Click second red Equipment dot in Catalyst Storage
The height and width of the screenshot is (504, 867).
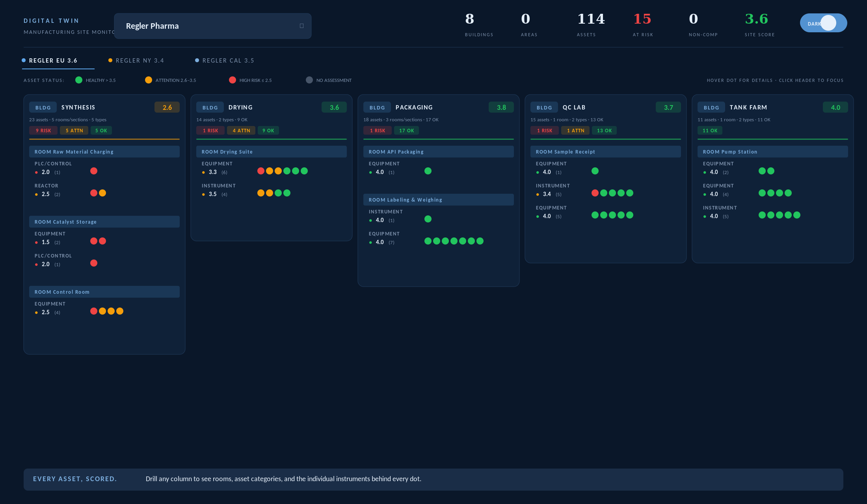[x=102, y=241]
